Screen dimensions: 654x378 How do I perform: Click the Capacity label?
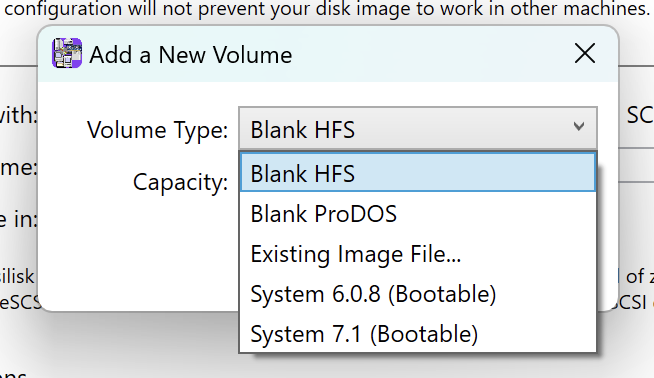(180, 182)
